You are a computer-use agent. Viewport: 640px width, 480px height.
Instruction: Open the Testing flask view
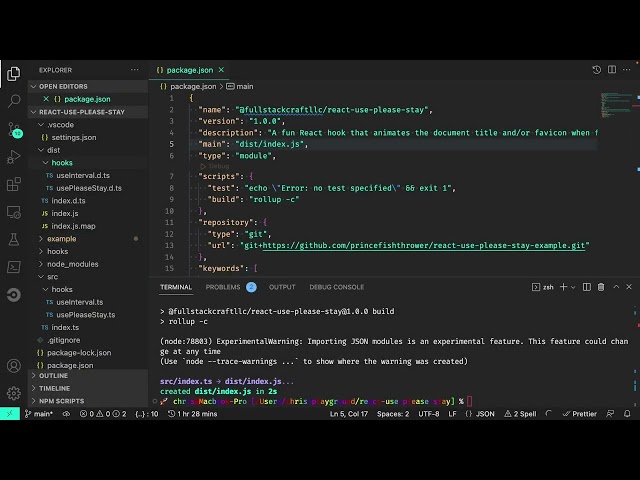click(13, 240)
